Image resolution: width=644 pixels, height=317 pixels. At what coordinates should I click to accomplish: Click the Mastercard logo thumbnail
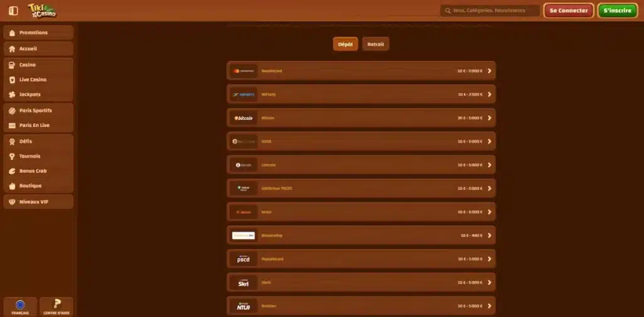tap(243, 71)
